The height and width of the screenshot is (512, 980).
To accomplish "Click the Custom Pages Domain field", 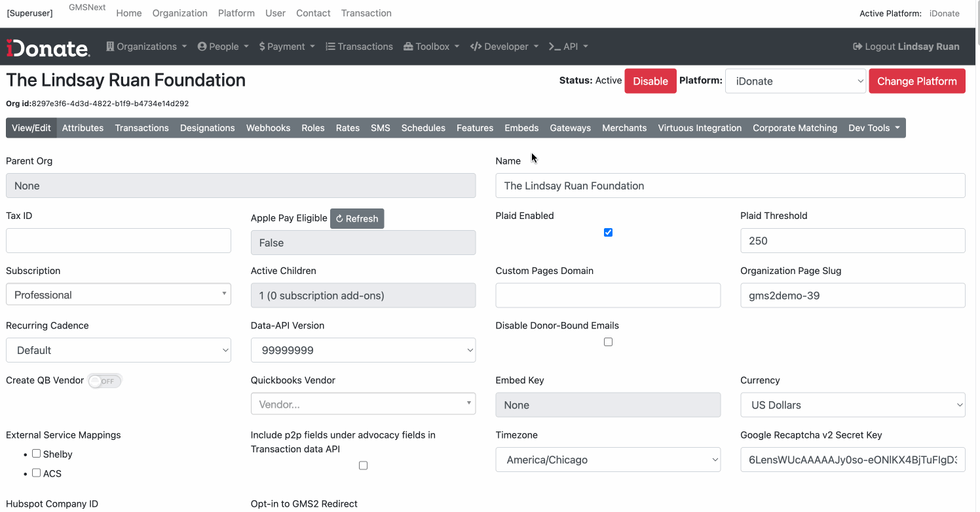I will tap(608, 296).
